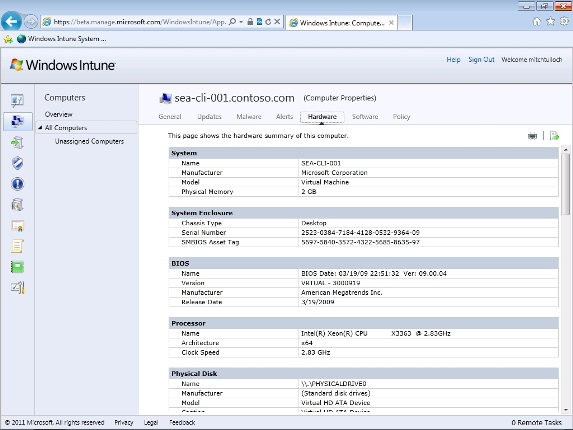The image size is (573, 430).
Task: Click the Architecture x64 value
Action: (x=307, y=343)
